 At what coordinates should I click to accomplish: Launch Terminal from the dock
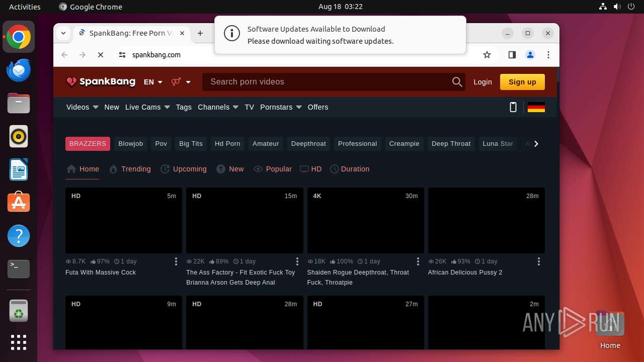19,269
